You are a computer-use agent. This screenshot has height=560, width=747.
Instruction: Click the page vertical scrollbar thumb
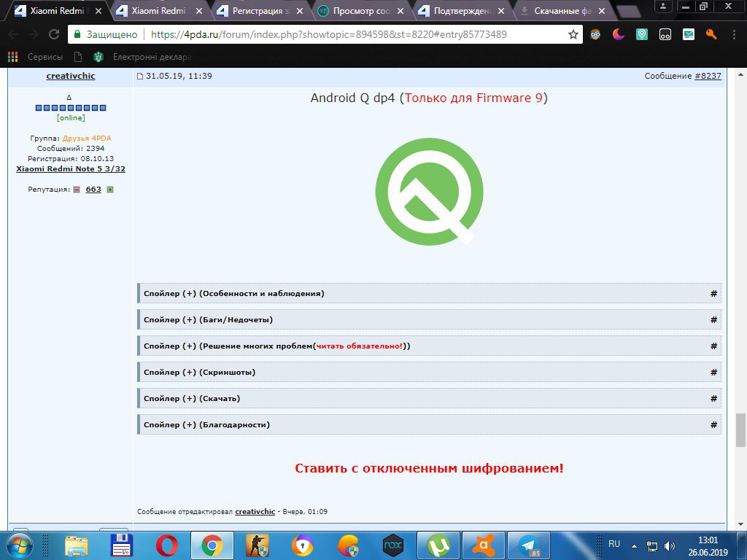740,430
